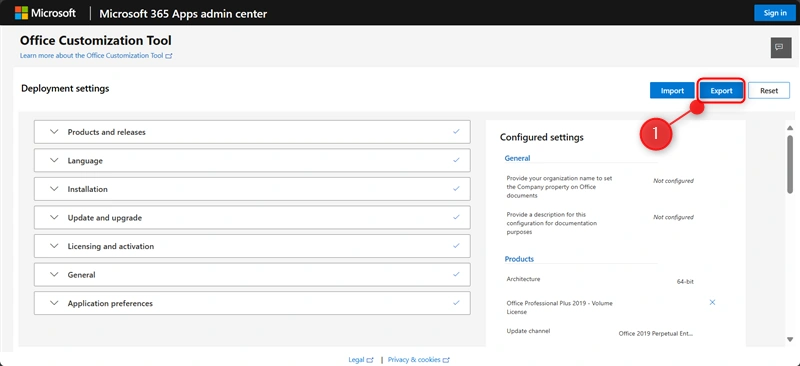The image size is (800, 366).
Task: Click the Application preferences label
Action: coord(110,303)
